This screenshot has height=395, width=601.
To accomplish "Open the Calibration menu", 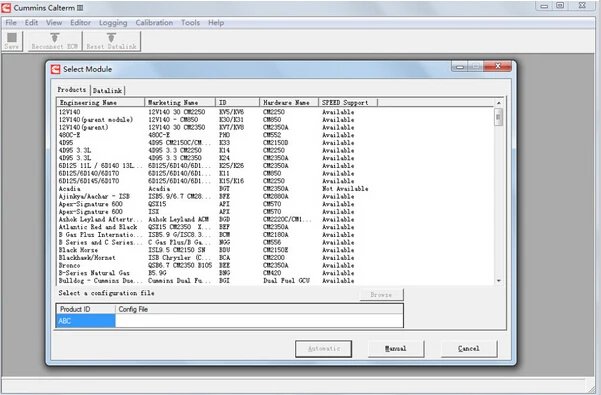I will coord(154,23).
